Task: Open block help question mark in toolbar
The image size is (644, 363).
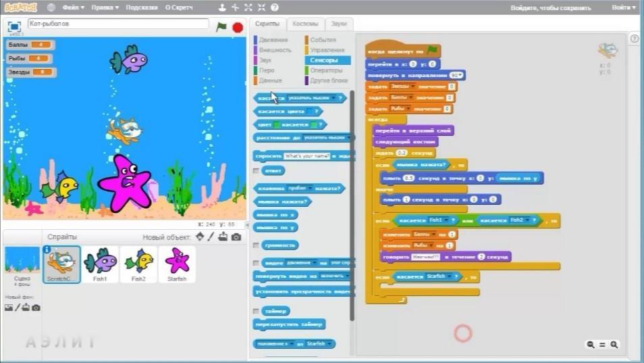Action: pyautogui.click(x=275, y=7)
